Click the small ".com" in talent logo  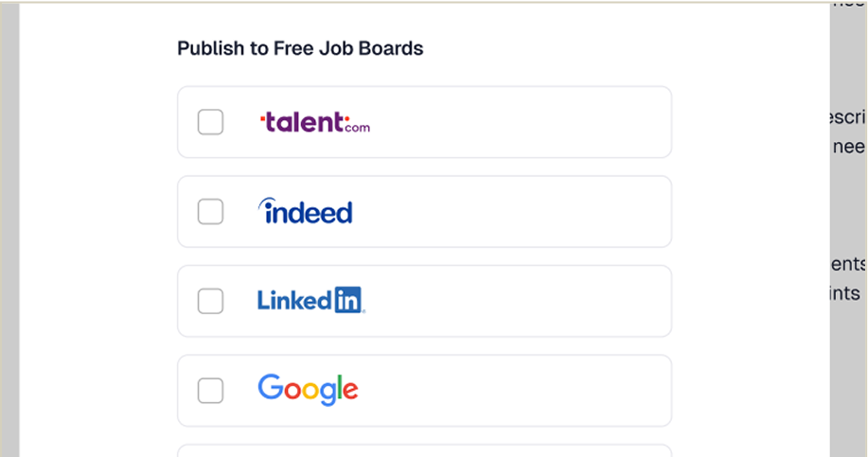[358, 128]
